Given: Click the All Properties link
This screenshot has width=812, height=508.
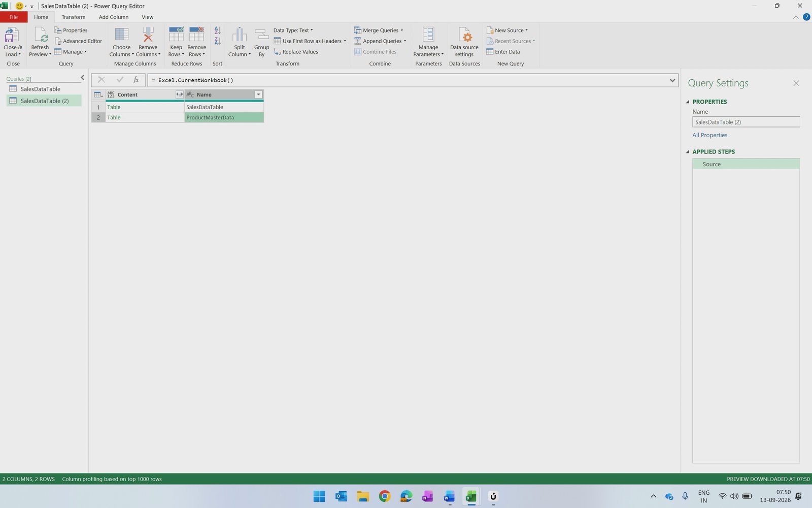Looking at the screenshot, I should point(709,135).
